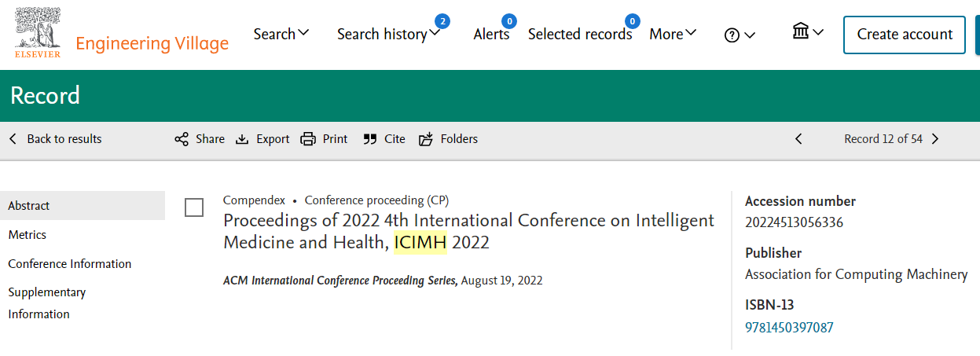Print this record

[324, 139]
